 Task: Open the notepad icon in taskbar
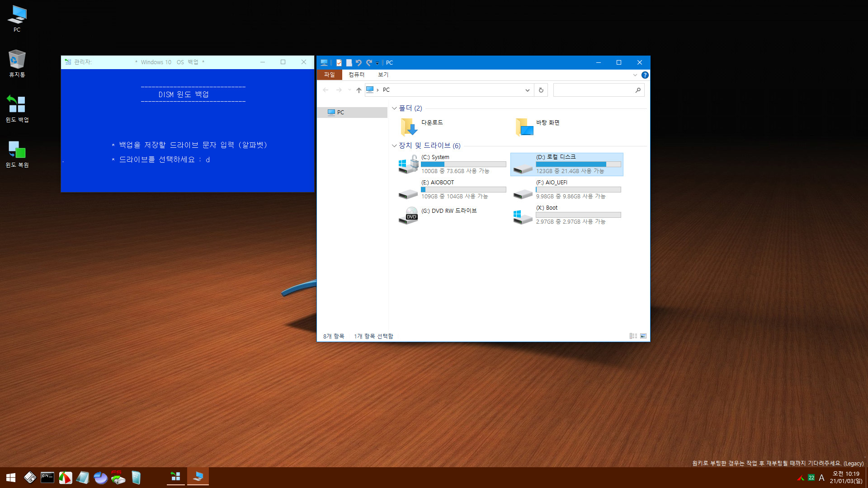pyautogui.click(x=83, y=477)
